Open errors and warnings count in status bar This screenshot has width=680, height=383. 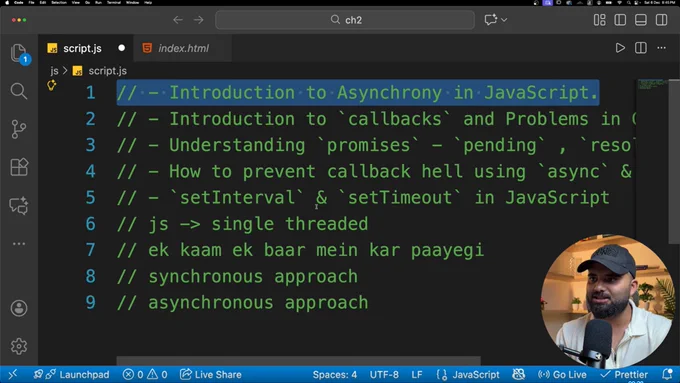[x=145, y=374]
